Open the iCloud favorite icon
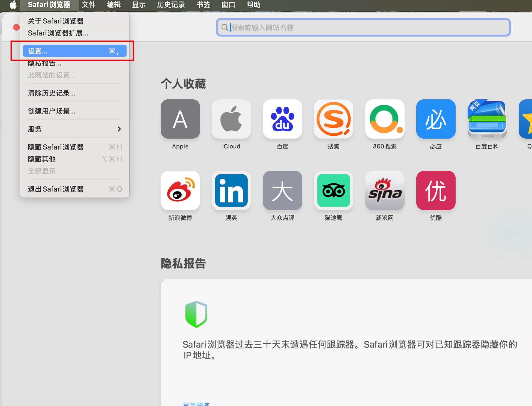This screenshot has width=532, height=406. point(231,119)
